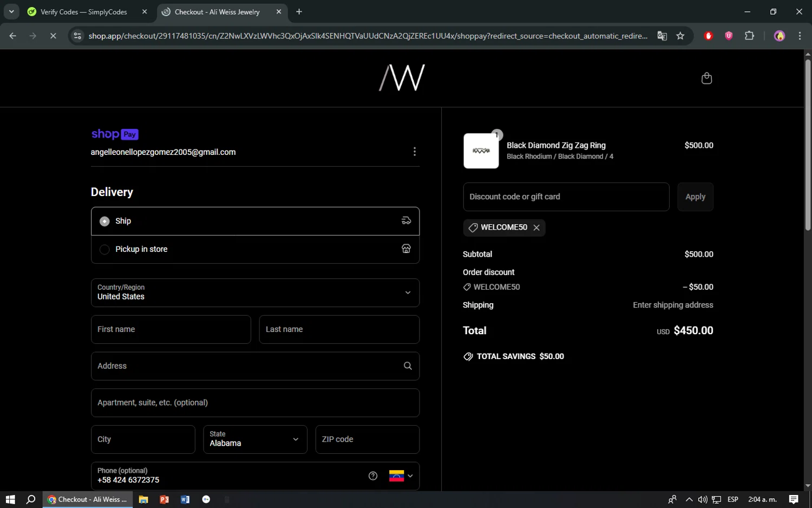Open the Chrome three-dot menu
This screenshot has height=508, width=812.
coord(800,36)
